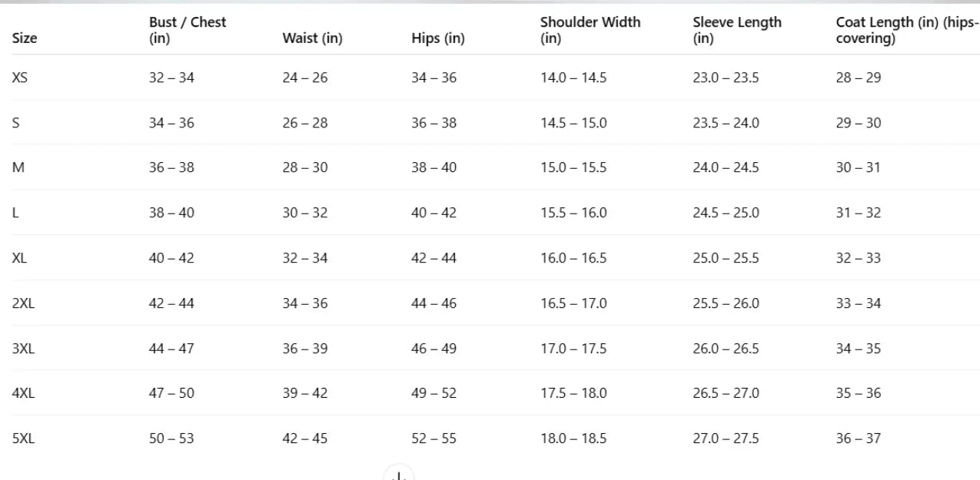This screenshot has width=980, height=480.
Task: Click the bust value 47 – 50 for 4XL
Action: (171, 393)
